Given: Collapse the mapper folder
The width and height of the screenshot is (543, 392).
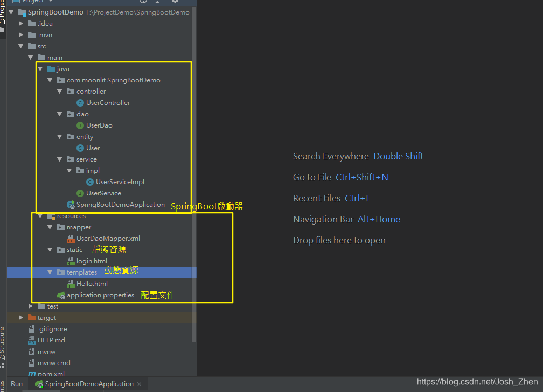Looking at the screenshot, I should [x=50, y=227].
